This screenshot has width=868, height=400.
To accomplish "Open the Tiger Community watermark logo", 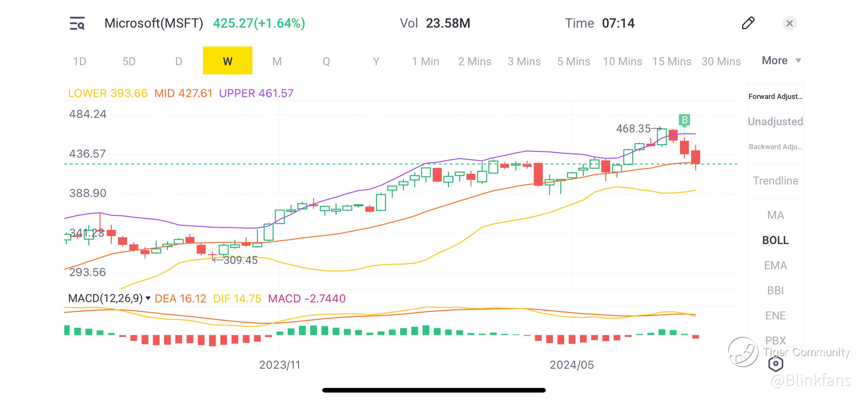I will pyautogui.click(x=743, y=352).
